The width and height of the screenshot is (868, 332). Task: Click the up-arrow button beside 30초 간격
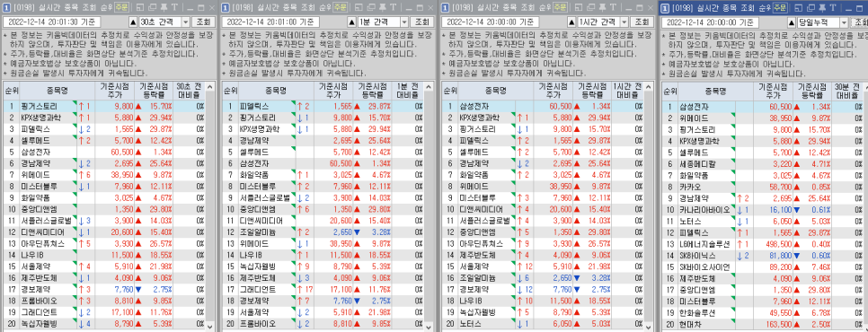tap(133, 22)
